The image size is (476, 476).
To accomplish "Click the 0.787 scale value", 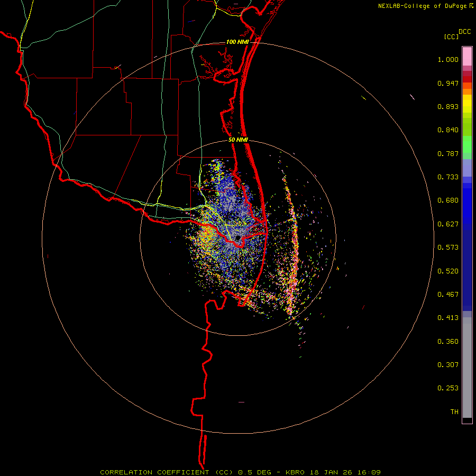I will (448, 153).
